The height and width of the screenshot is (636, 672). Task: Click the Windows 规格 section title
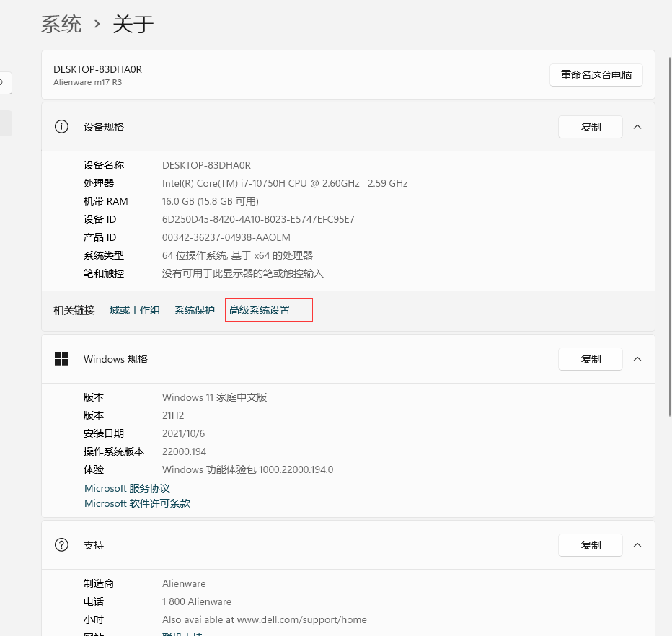point(115,359)
